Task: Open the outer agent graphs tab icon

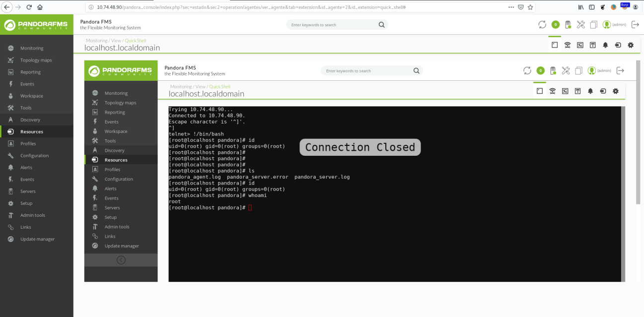Action: click(580, 45)
